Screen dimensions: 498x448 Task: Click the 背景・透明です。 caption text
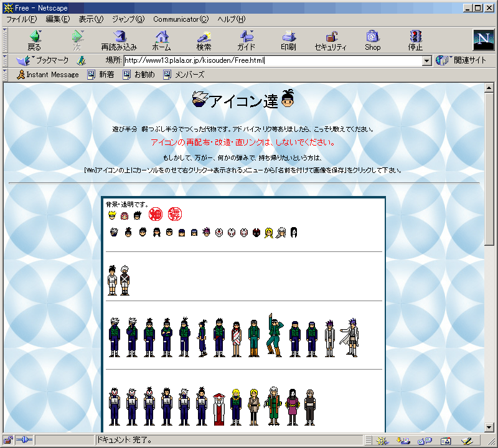pyautogui.click(x=126, y=204)
